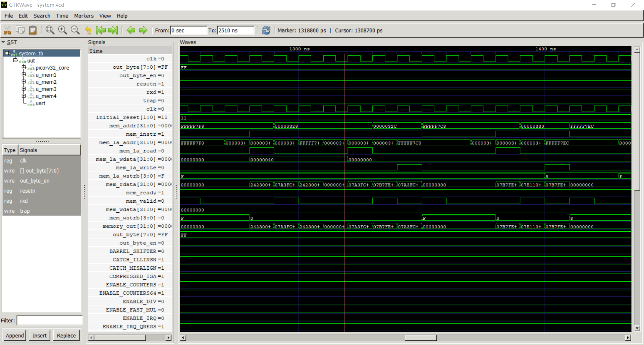Click the Replace button
Image resolution: width=644 pixels, height=345 pixels.
[x=66, y=335]
